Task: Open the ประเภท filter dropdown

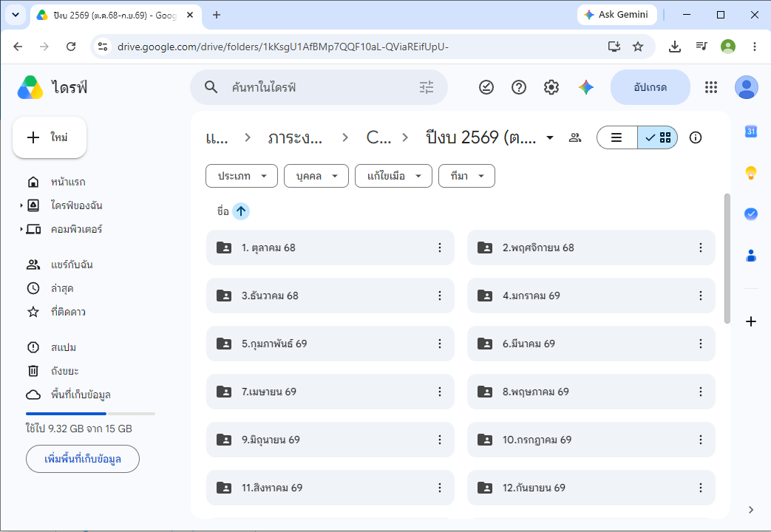Action: coord(242,176)
